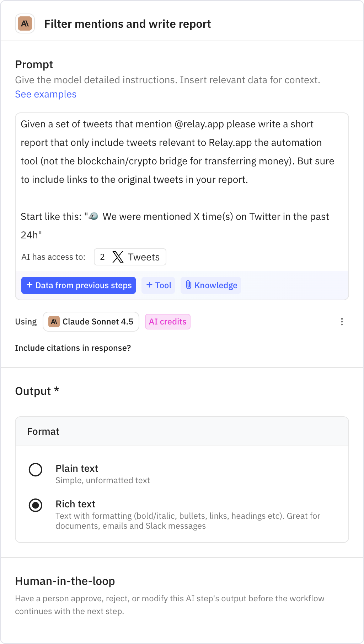Open the 2 Tweets data access selector
The image size is (364, 644).
(130, 257)
